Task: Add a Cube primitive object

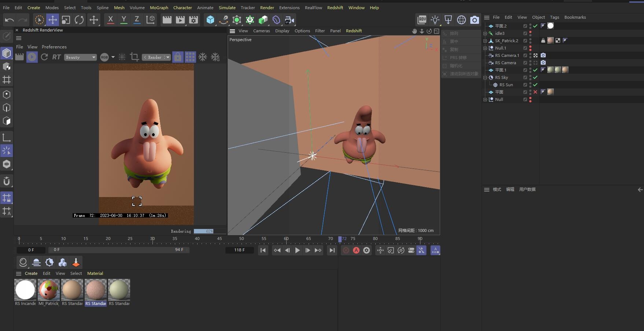Action: pyautogui.click(x=210, y=20)
